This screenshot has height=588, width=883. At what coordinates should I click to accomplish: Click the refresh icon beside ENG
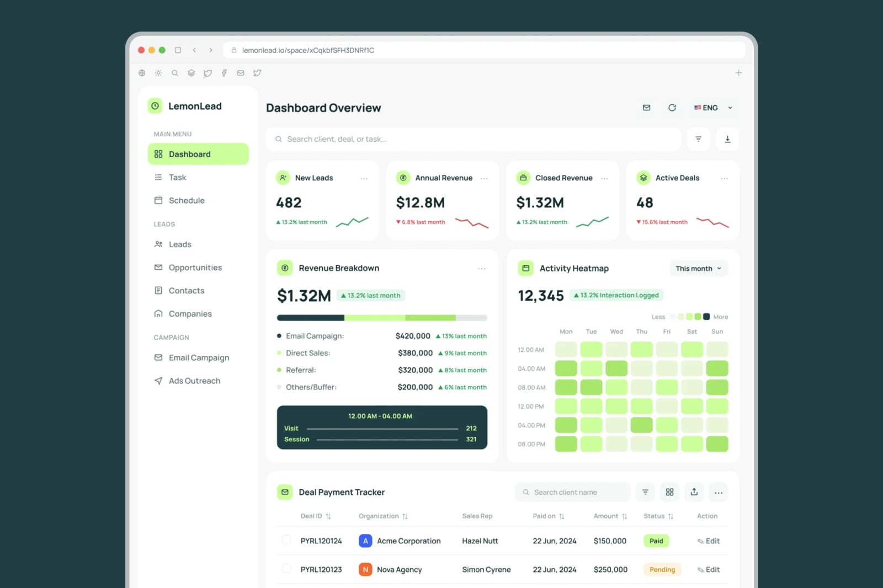(x=672, y=108)
